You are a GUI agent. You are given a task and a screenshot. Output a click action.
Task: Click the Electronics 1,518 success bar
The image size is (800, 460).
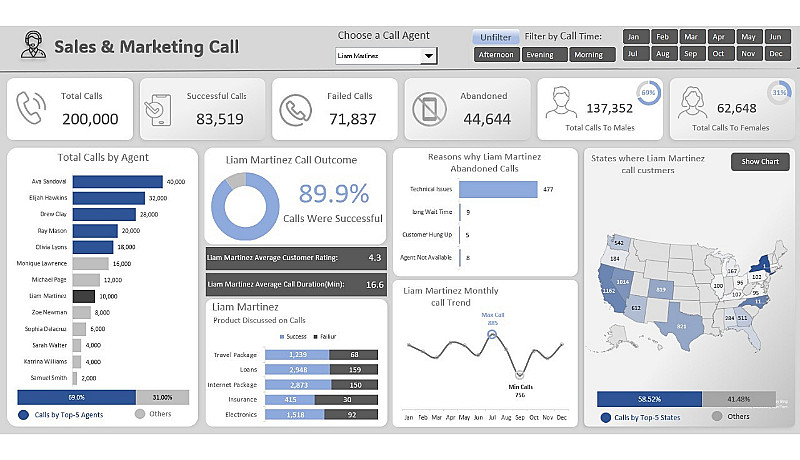tap(294, 415)
